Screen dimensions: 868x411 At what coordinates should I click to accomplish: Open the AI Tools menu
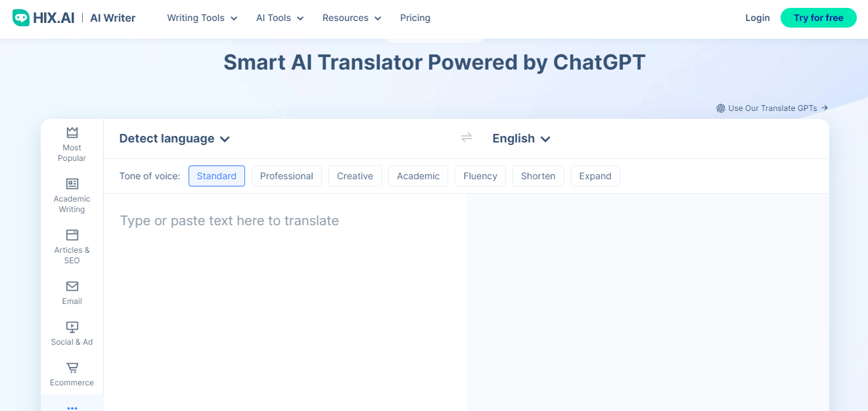(279, 18)
